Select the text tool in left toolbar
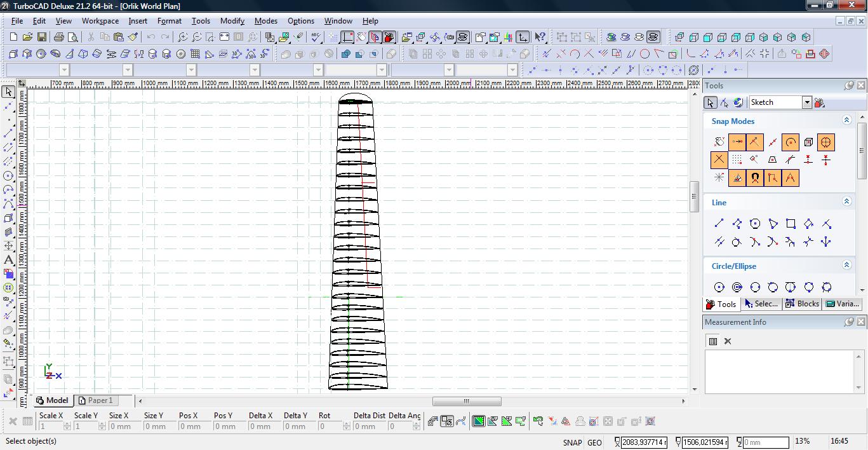Image resolution: width=868 pixels, height=450 pixels. click(x=8, y=260)
